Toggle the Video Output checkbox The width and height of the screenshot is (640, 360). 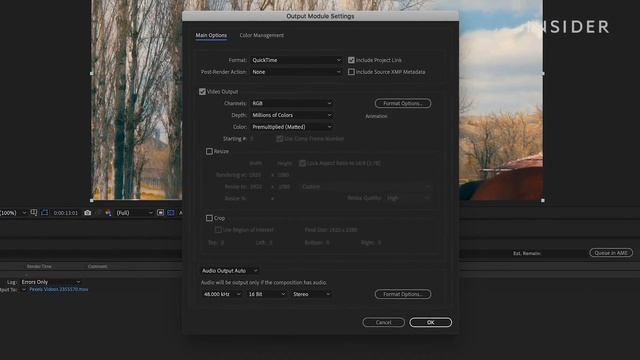pyautogui.click(x=202, y=91)
